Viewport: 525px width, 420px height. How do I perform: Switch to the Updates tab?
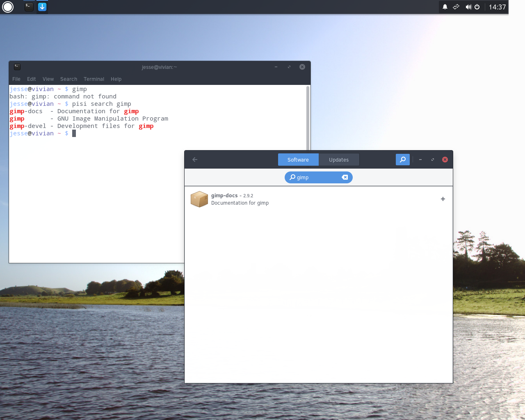point(339,160)
